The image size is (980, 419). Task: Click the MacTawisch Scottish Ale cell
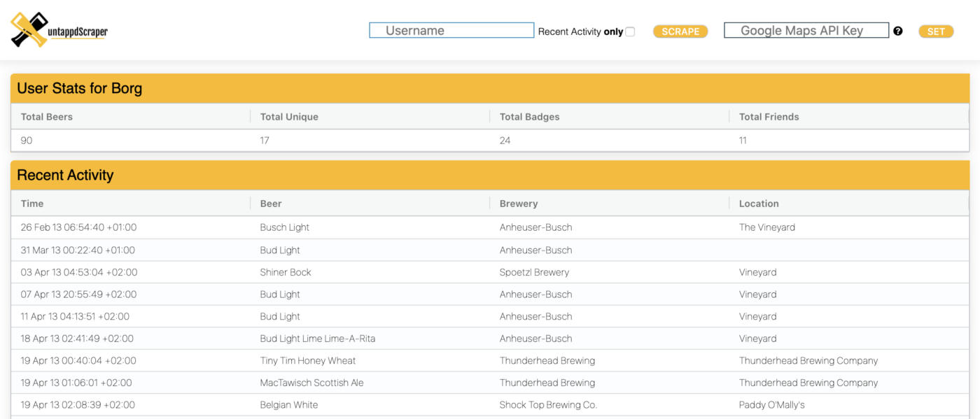[312, 383]
